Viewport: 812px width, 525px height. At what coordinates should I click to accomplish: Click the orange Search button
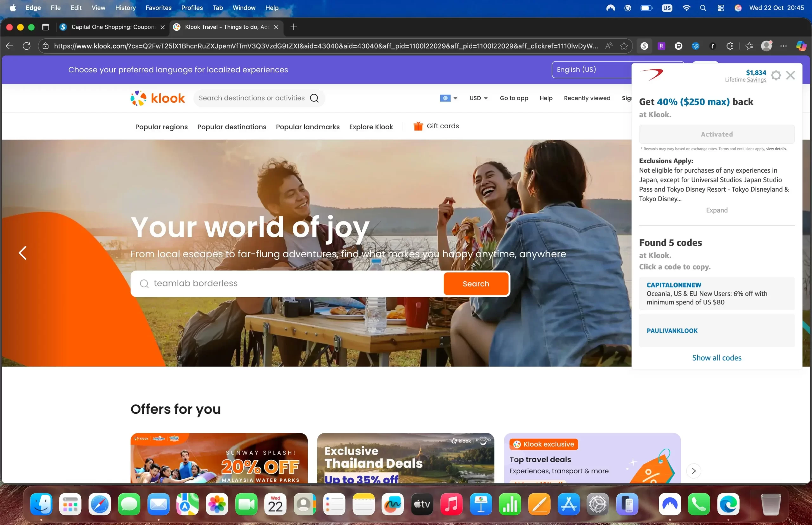point(475,284)
